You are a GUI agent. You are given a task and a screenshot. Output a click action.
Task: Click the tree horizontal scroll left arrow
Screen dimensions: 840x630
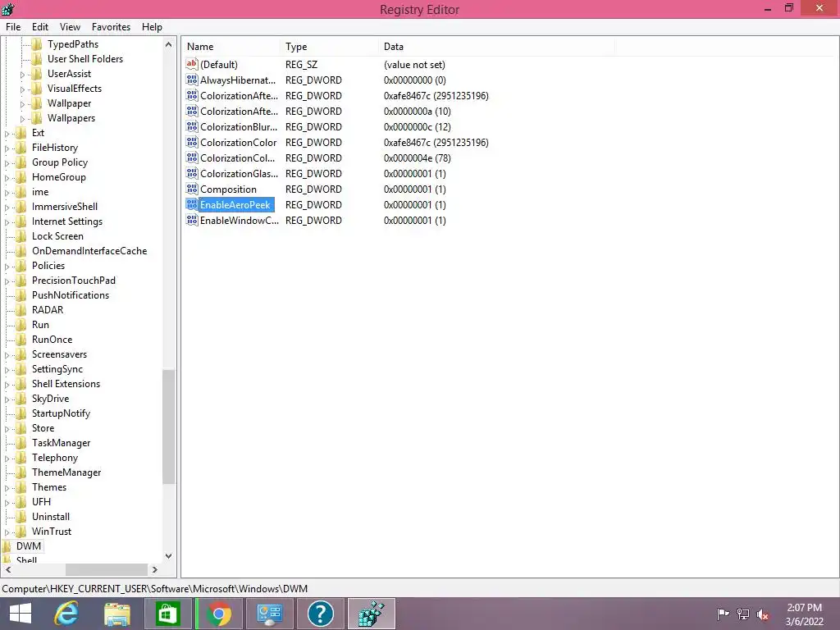pos(8,570)
